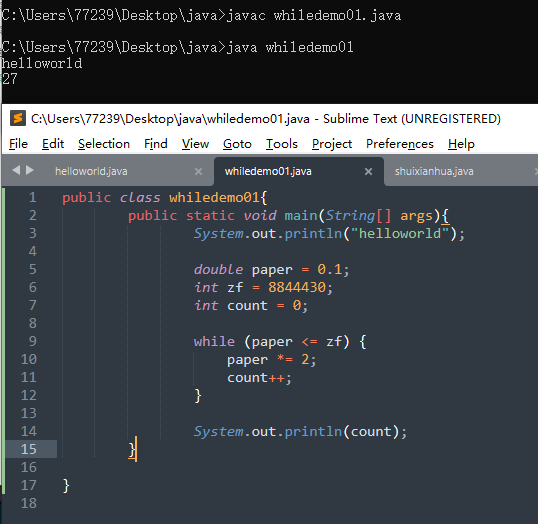Click line number 18 in the gutter
The height and width of the screenshot is (524, 538).
(x=28, y=503)
